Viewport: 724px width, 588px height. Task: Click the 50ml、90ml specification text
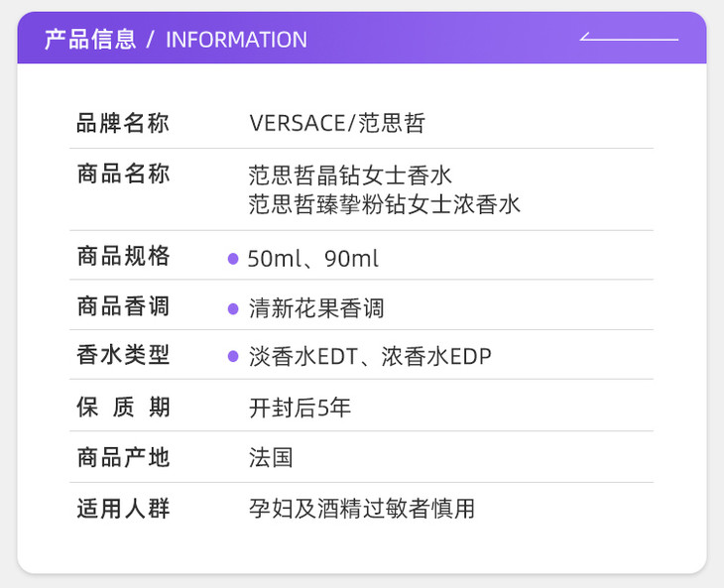click(312, 259)
